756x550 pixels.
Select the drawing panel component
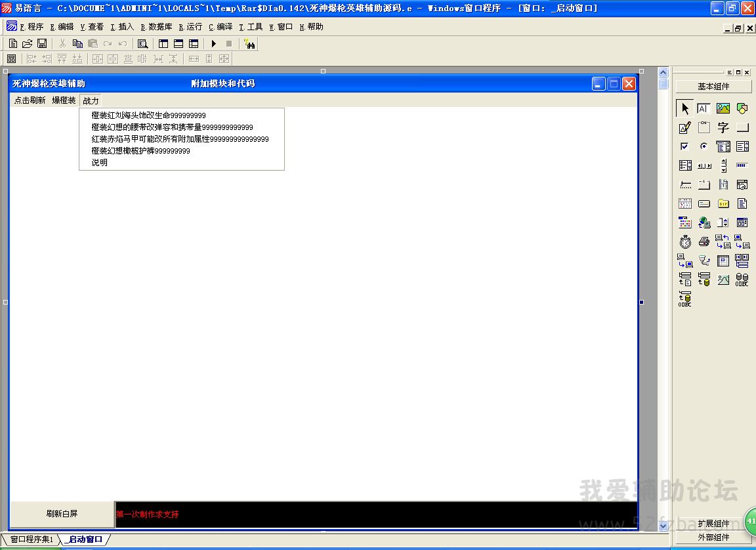click(685, 128)
